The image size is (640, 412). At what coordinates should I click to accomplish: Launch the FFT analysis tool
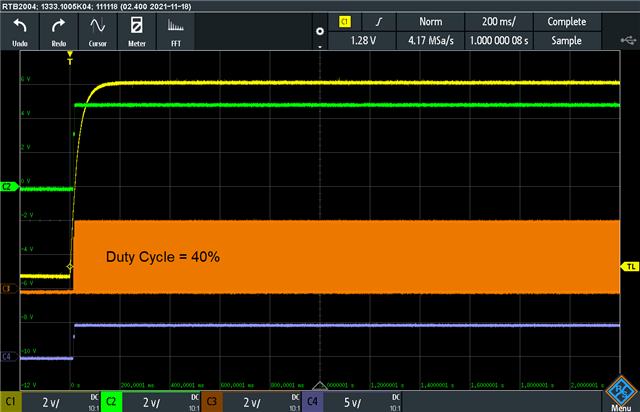(x=176, y=31)
